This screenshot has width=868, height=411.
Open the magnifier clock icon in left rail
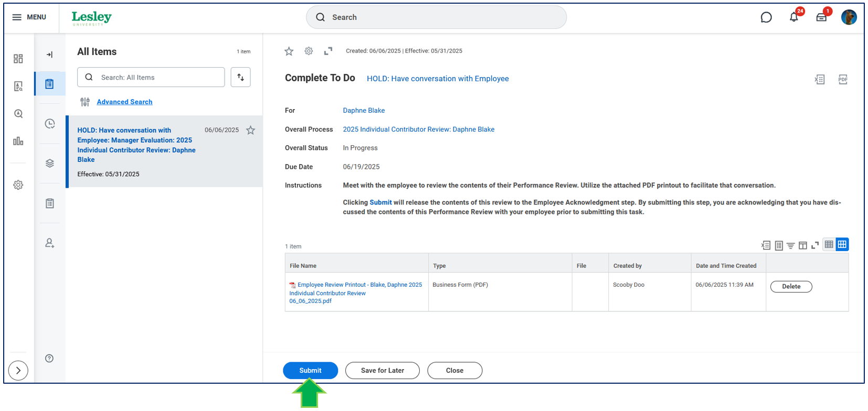click(x=18, y=114)
